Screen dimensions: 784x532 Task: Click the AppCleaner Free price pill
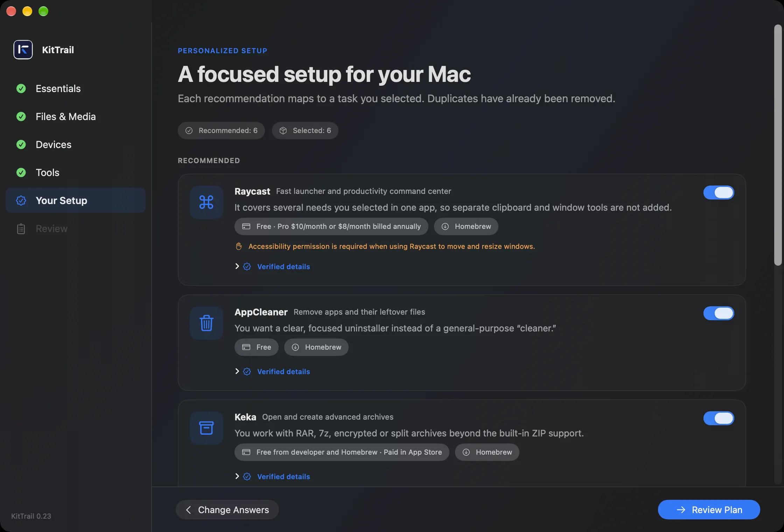(256, 347)
